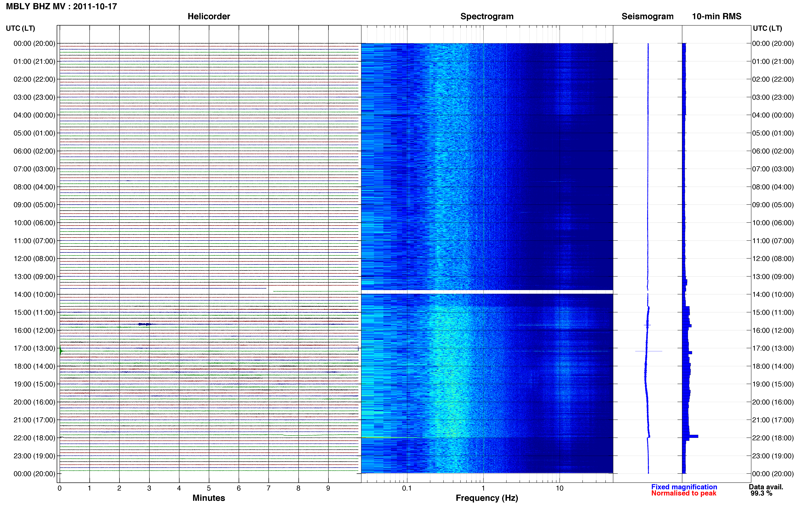Select the 'Helicorder' panel heading

209,16
